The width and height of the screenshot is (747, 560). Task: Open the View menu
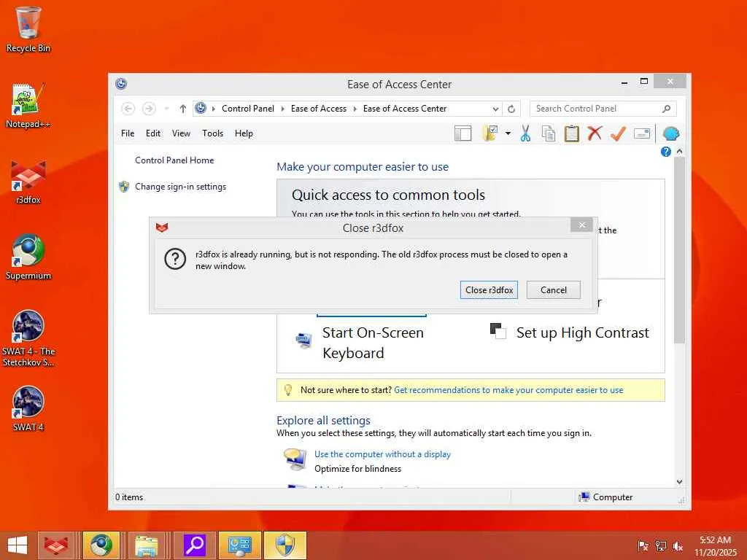[x=181, y=133]
